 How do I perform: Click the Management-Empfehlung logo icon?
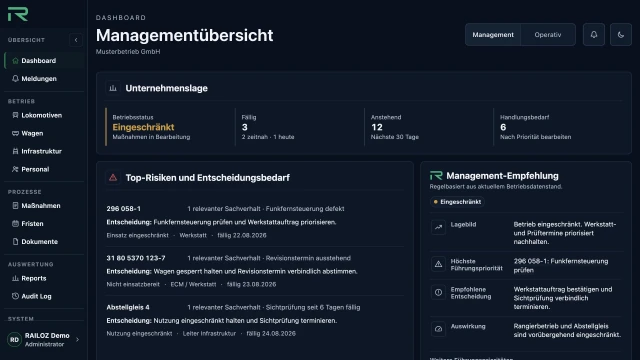click(x=436, y=176)
